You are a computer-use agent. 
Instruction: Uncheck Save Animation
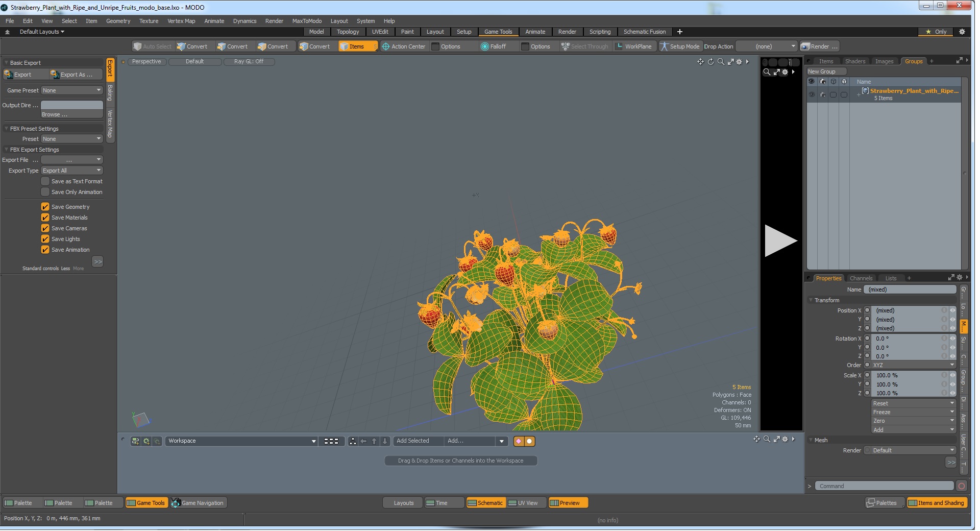(x=45, y=250)
